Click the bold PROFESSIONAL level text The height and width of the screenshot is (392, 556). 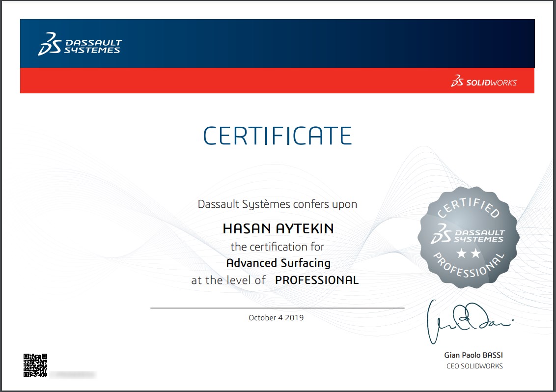coord(317,280)
